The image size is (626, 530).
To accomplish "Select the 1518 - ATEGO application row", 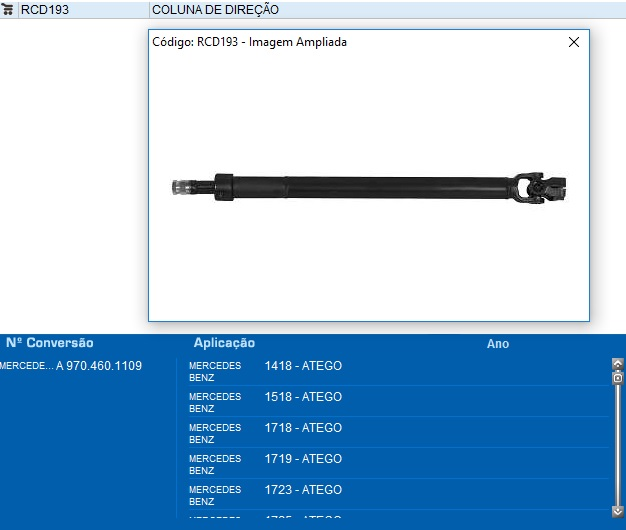I will 303,397.
